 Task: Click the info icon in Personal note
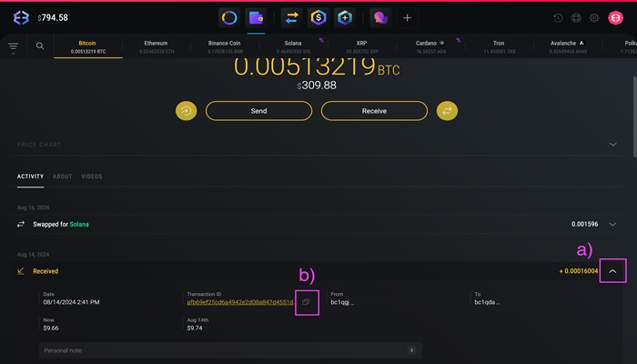(x=411, y=349)
